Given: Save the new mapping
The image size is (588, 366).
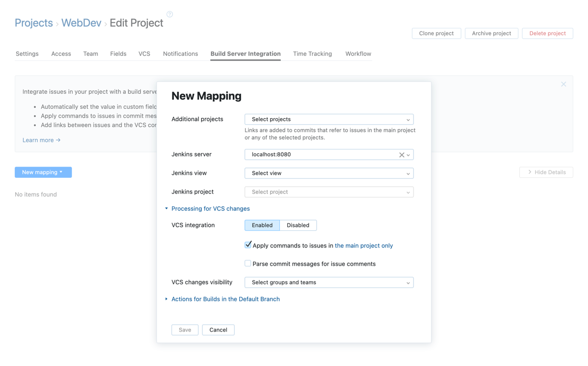Looking at the screenshot, I should (x=185, y=330).
